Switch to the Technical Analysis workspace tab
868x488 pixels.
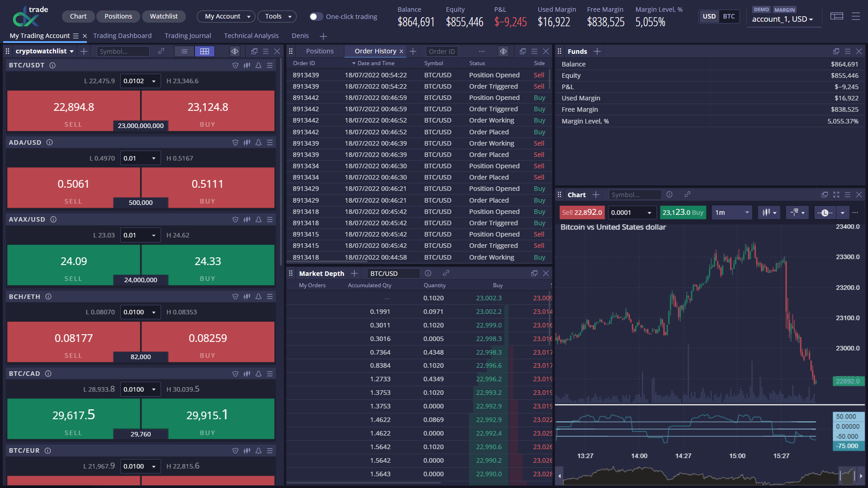coord(251,36)
